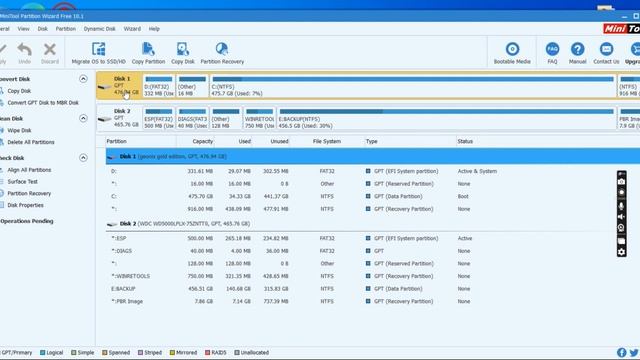Screen dimensions: 640x360
Task: Click the Facebook icon in status bar
Action: pos(621,352)
